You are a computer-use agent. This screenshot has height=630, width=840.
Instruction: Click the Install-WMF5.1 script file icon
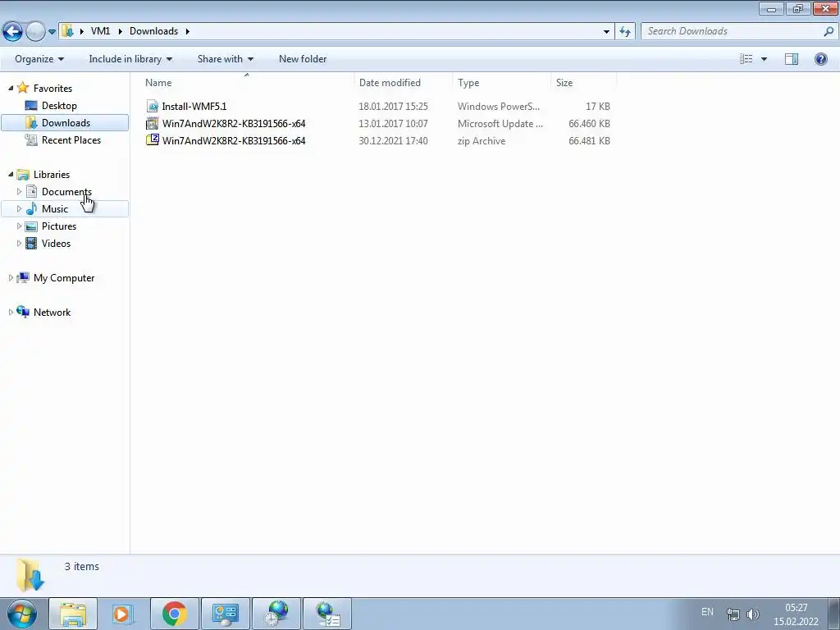click(x=152, y=106)
